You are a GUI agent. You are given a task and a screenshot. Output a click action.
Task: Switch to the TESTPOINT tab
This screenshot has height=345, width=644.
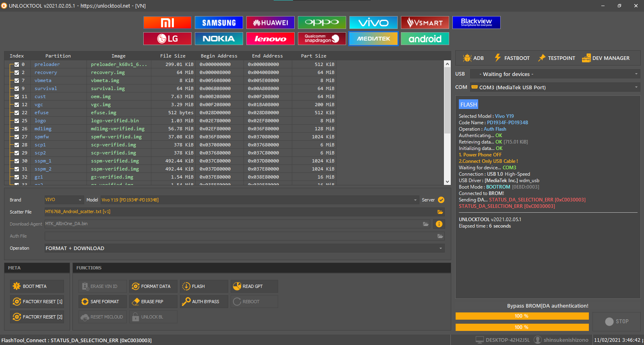click(557, 58)
